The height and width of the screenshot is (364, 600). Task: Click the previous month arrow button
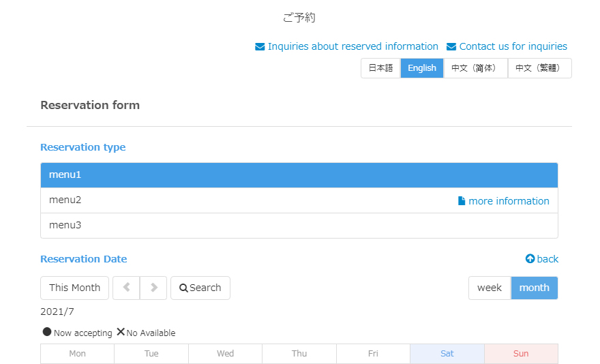click(x=126, y=288)
